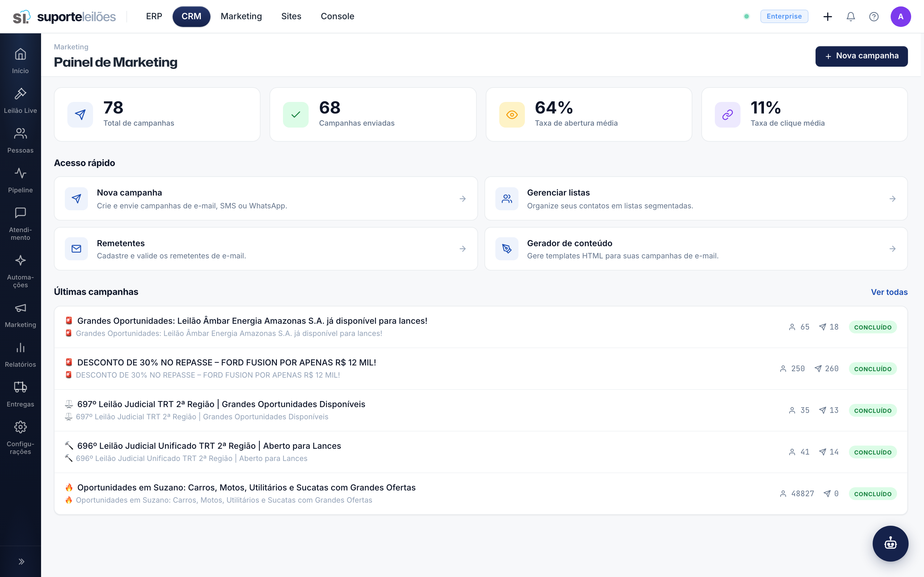Image resolution: width=924 pixels, height=577 pixels.
Task: Open Relatórios bar chart icon
Action: pyautogui.click(x=20, y=348)
